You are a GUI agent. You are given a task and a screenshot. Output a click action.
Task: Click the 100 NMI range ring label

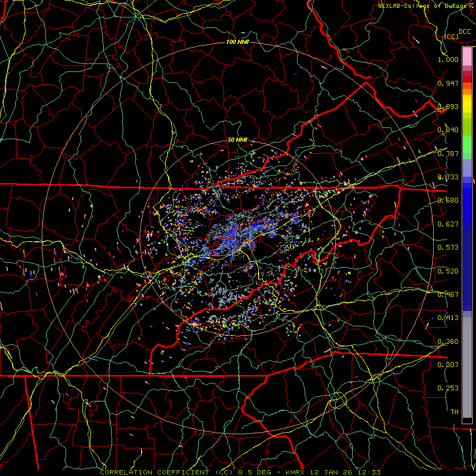point(237,42)
